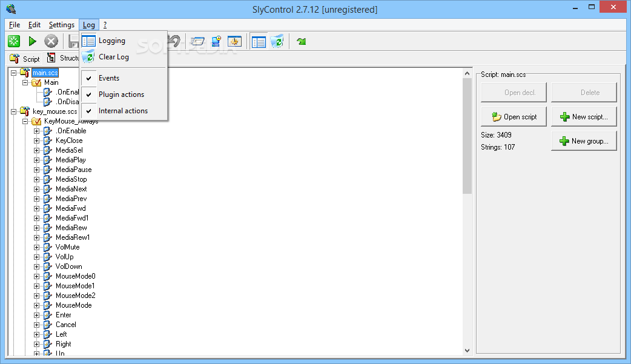Expand the MediaSel tree node
The height and width of the screenshot is (364, 631).
(x=36, y=150)
